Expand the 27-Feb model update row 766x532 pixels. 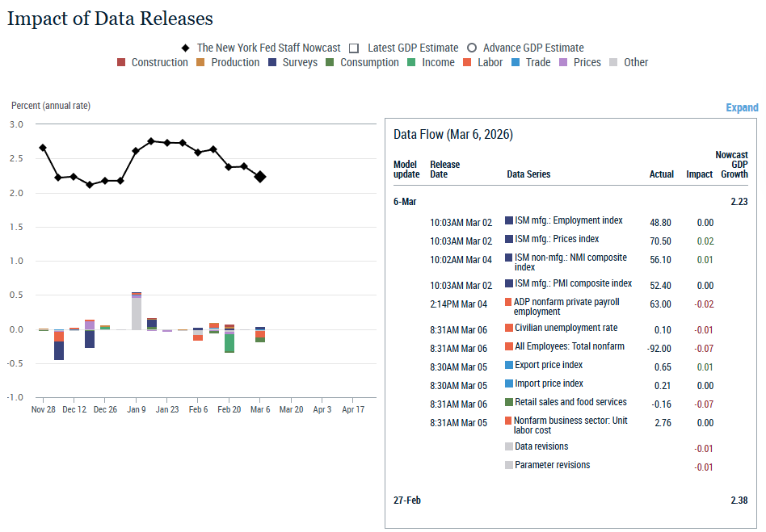pyautogui.click(x=406, y=501)
